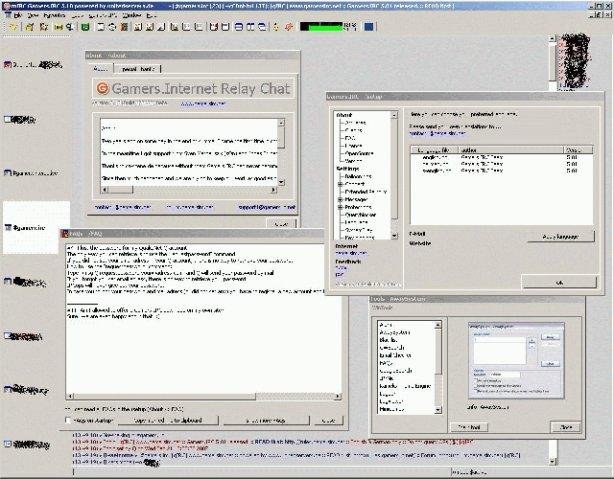Click the solid blue square toolbar icon

coord(368,27)
